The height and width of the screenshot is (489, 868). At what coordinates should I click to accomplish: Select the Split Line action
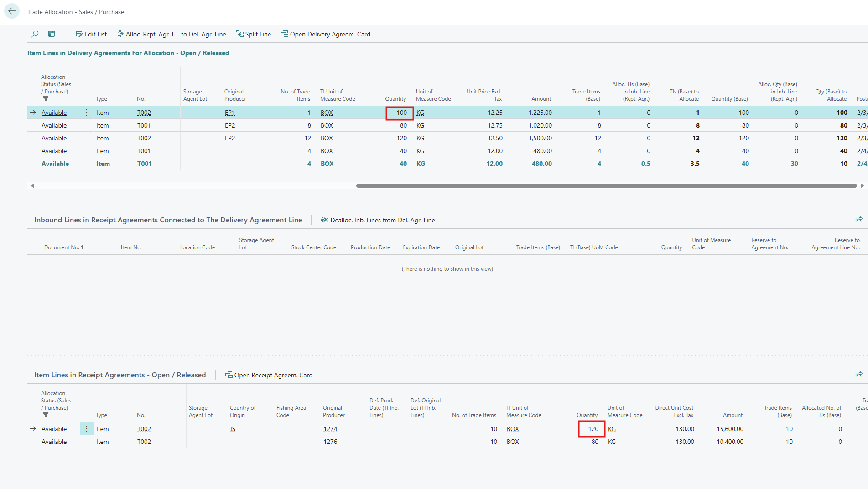253,34
